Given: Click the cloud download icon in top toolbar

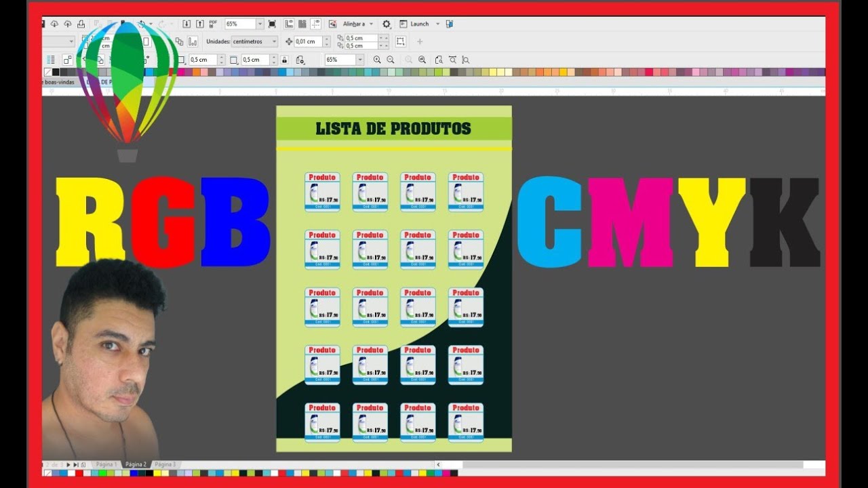Looking at the screenshot, I should tap(54, 24).
